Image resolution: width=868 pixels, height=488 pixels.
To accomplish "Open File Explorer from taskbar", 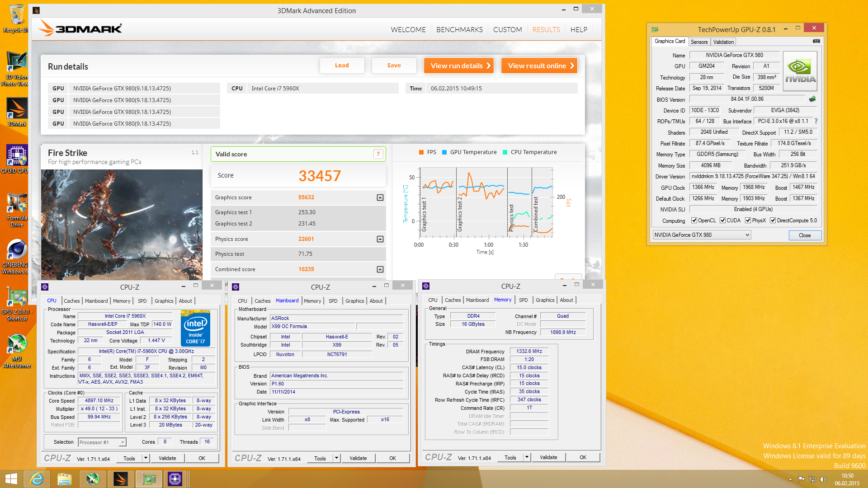I will [x=64, y=479].
